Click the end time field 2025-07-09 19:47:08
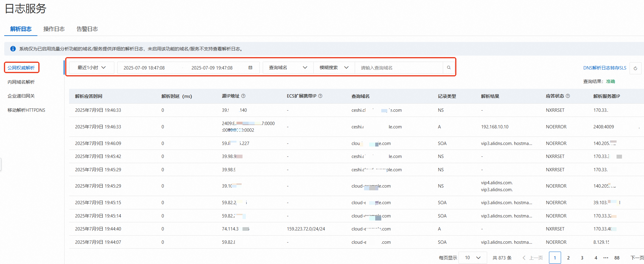The height and width of the screenshot is (264, 644). tap(212, 68)
